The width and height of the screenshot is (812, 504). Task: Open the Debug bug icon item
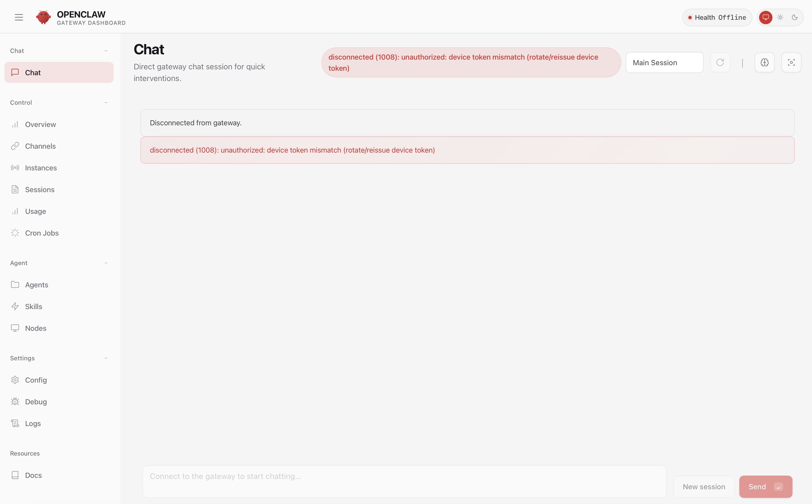(x=36, y=402)
